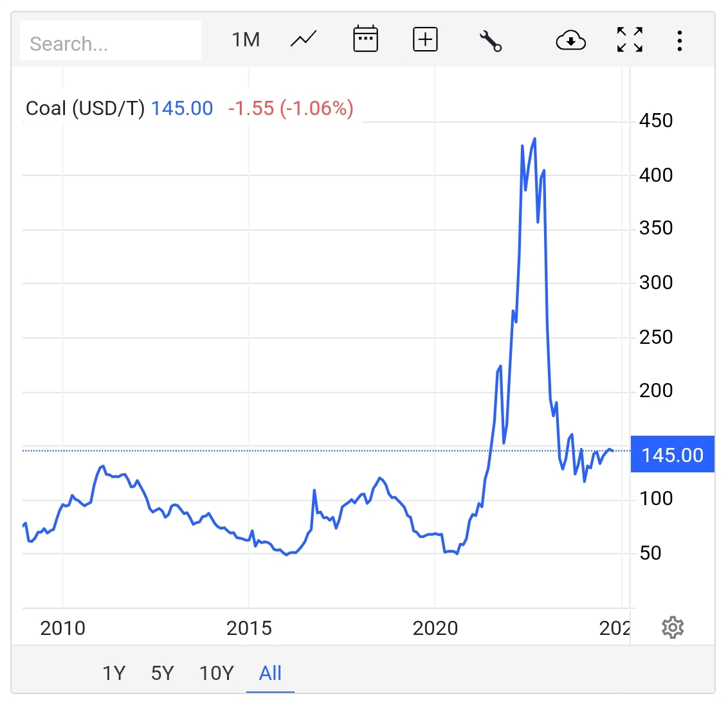Open the 1M interval dropdown
Viewport: 728px width, 714px height.
246,40
